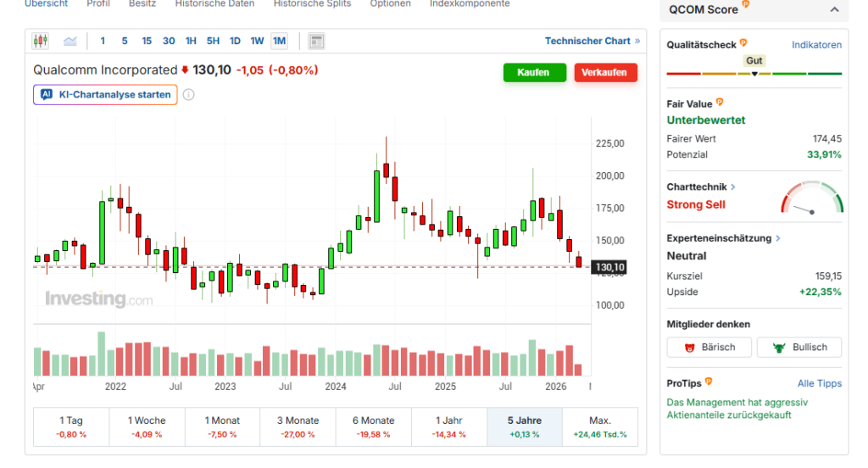The height and width of the screenshot is (468, 868).
Task: Switch to area chart type
Action: pos(70,41)
